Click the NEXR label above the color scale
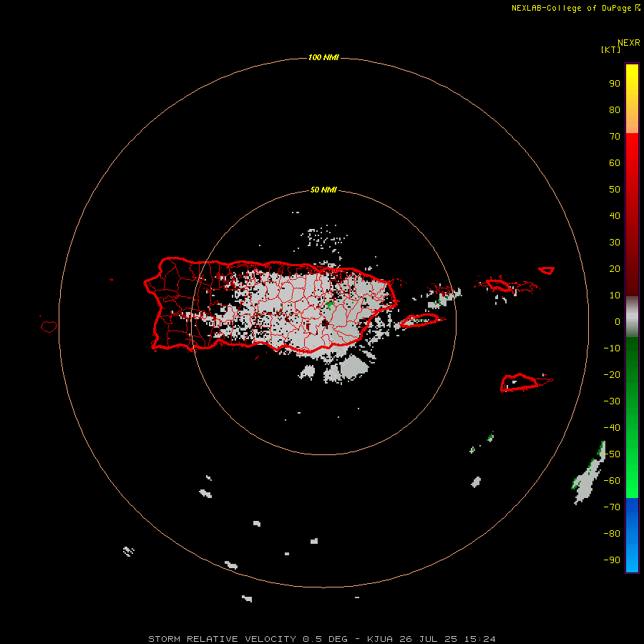644x644 pixels. pos(629,43)
